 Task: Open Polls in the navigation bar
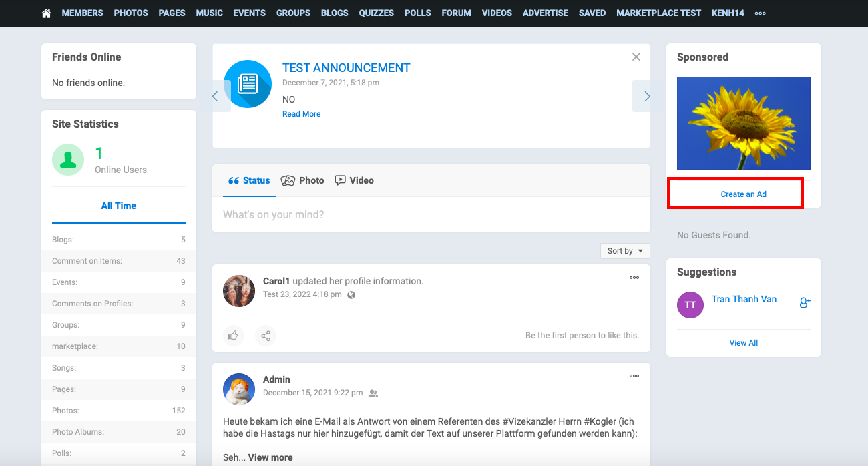point(418,13)
